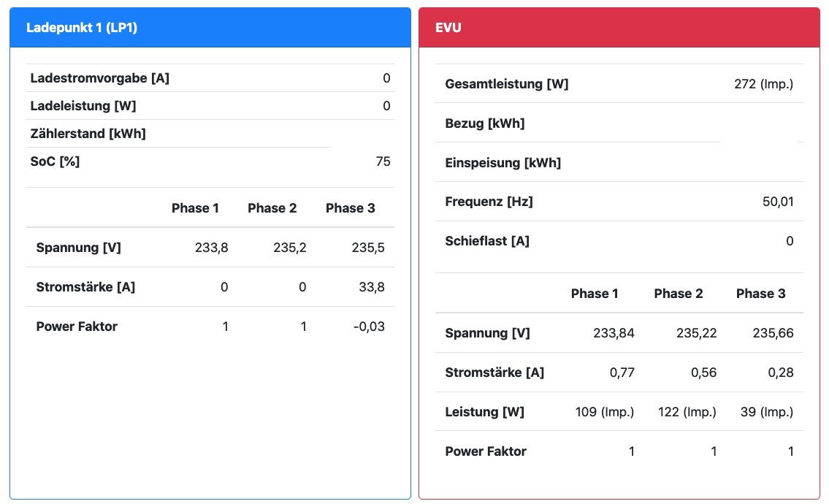Click the EVU Phase 3 current 0,28

click(779, 373)
